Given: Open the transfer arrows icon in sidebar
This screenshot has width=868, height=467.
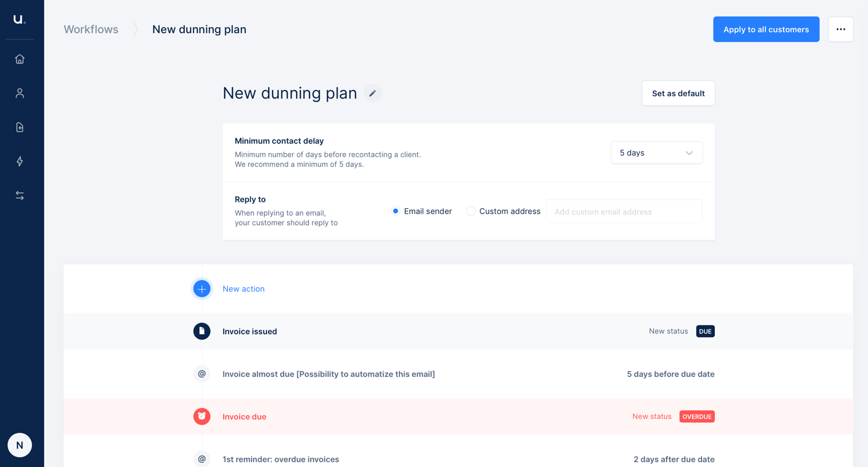Looking at the screenshot, I should [x=20, y=196].
